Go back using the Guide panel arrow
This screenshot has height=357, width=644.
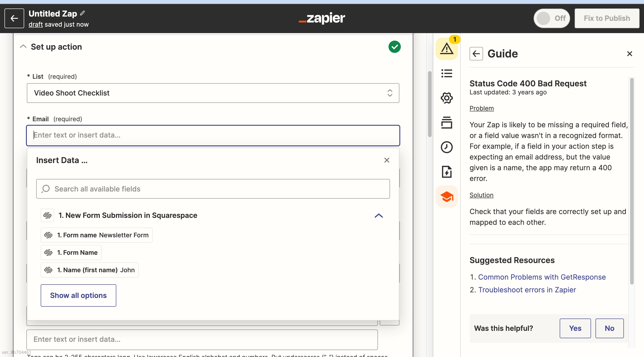pos(476,54)
